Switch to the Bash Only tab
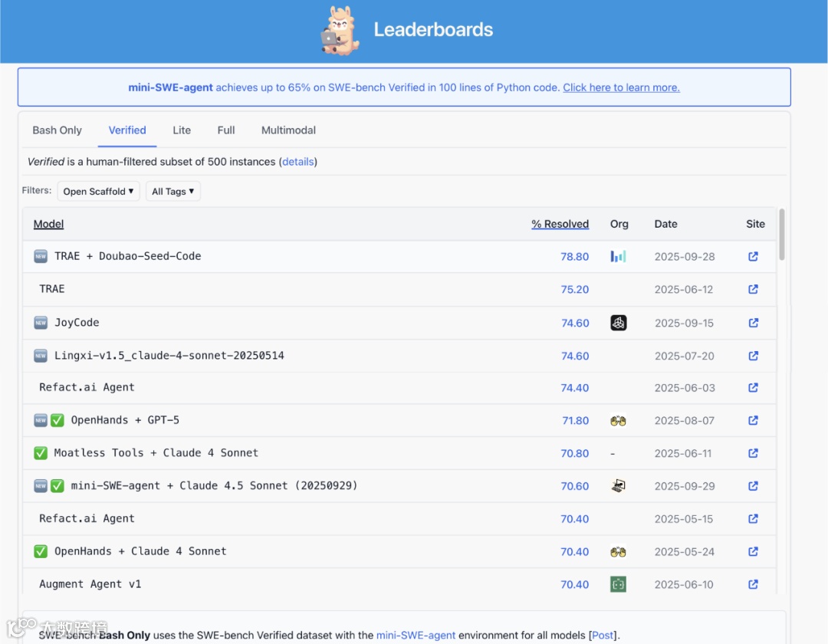 pyautogui.click(x=57, y=130)
